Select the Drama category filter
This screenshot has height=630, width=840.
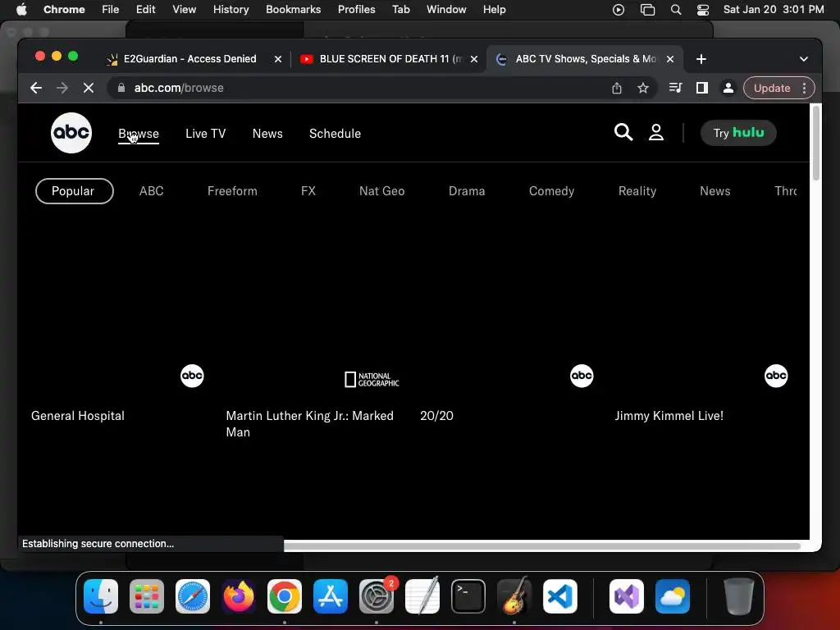(x=467, y=191)
